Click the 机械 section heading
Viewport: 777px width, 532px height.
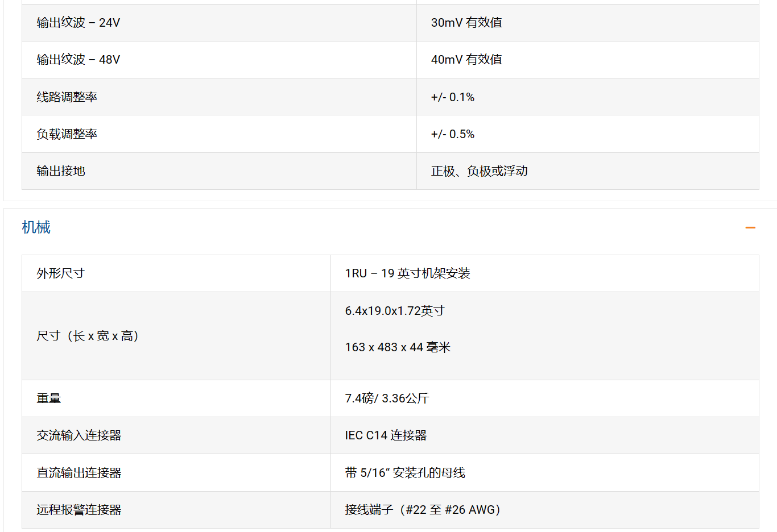point(36,227)
